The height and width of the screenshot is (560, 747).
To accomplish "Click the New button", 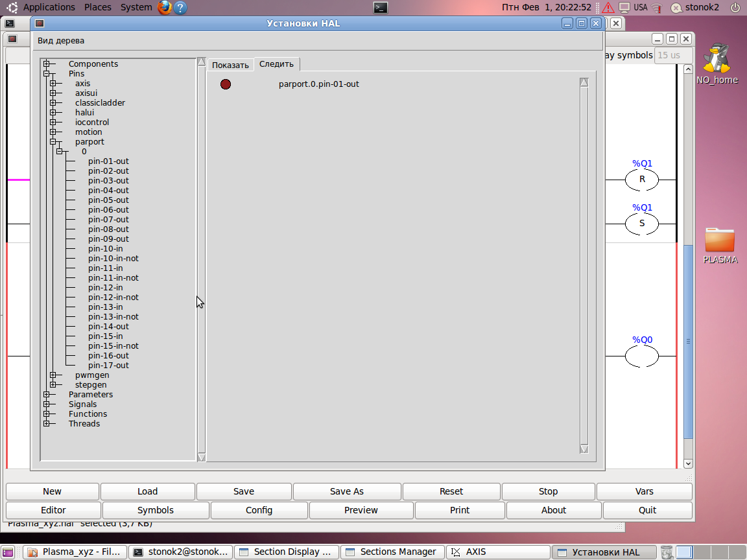I will pos(53,491).
